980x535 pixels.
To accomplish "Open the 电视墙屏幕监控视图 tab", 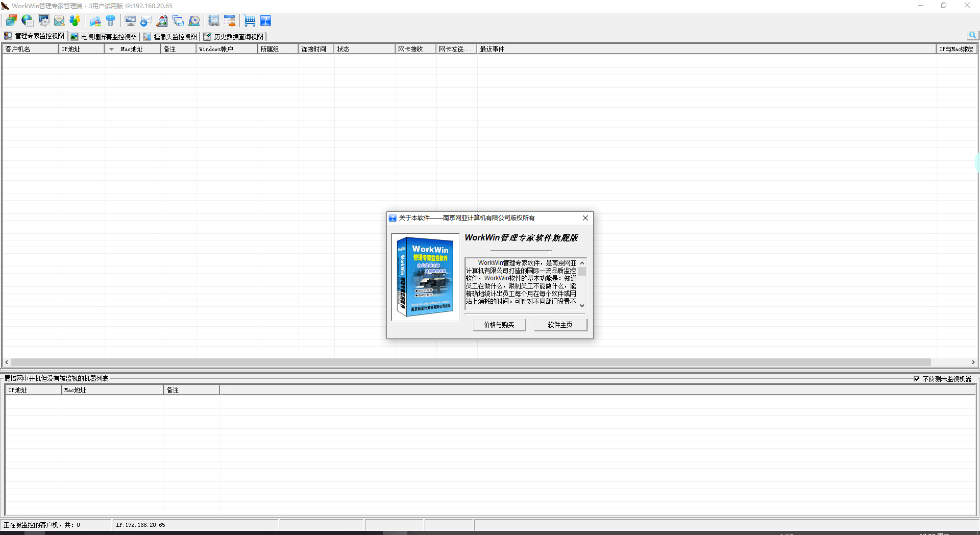I will [104, 37].
